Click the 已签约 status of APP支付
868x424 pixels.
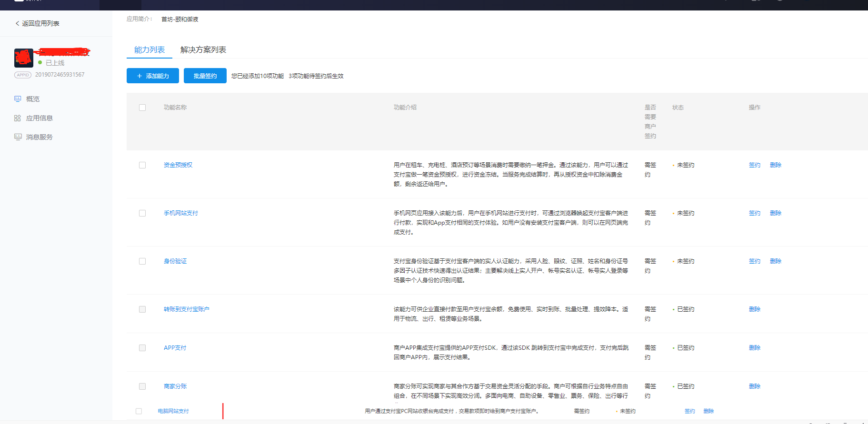click(x=686, y=348)
